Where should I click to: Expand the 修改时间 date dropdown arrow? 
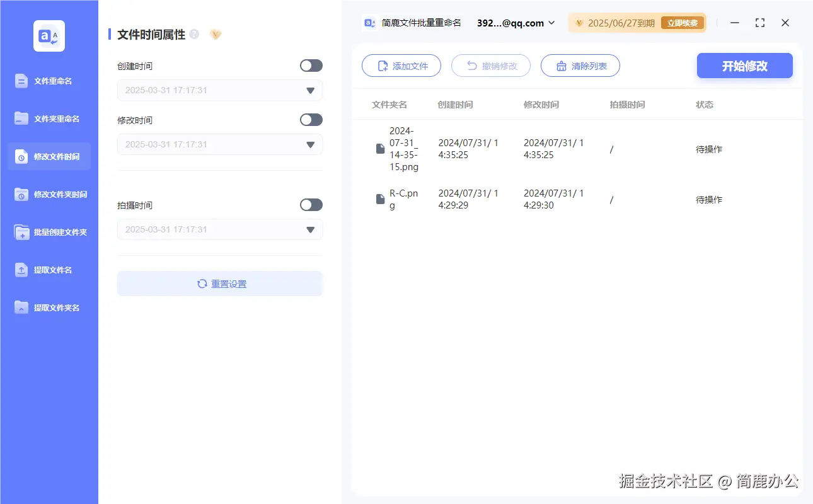tap(310, 145)
